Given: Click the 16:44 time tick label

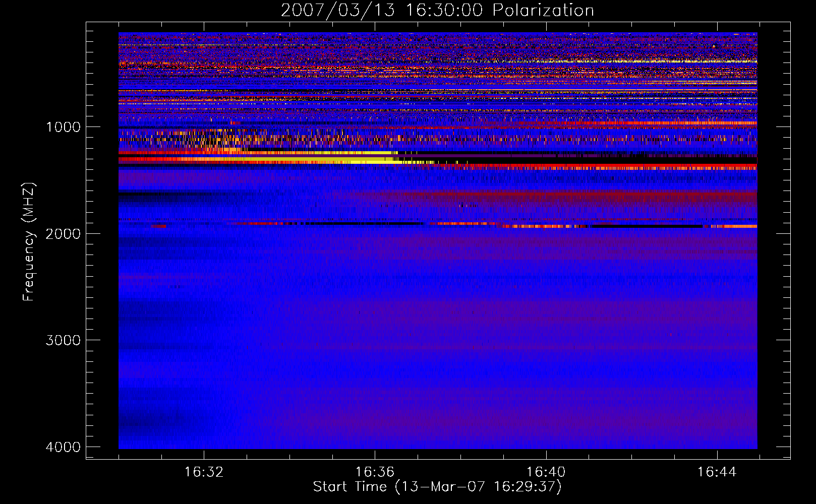Looking at the screenshot, I should point(717,472).
